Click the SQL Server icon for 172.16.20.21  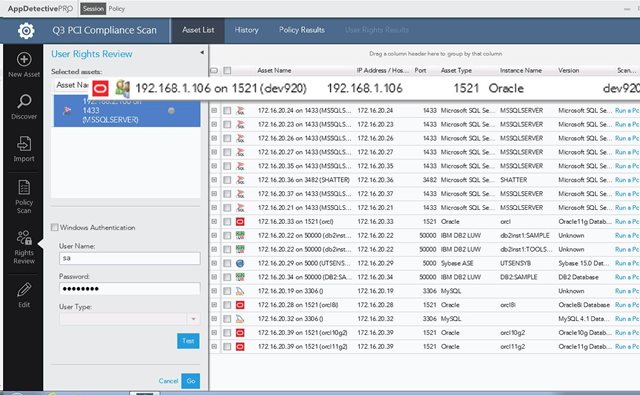point(240,208)
